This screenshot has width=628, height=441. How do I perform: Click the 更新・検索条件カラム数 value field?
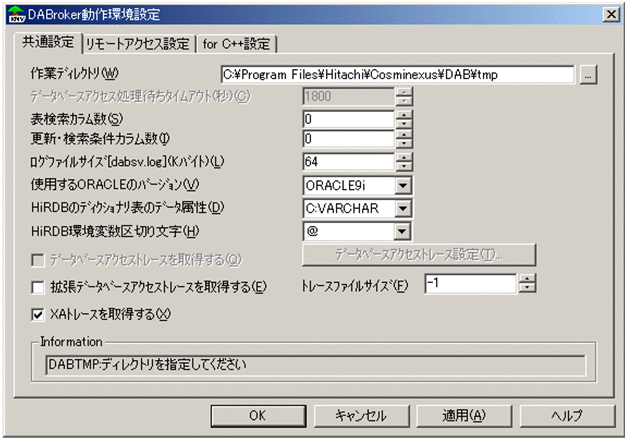pyautogui.click(x=348, y=139)
